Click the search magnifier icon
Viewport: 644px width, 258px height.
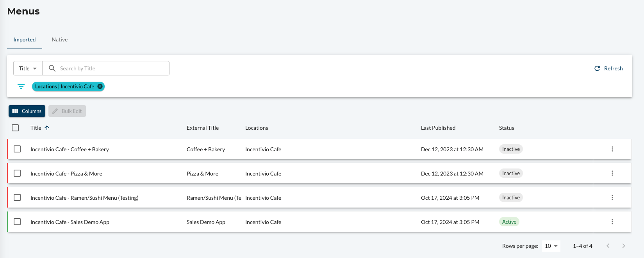point(52,68)
